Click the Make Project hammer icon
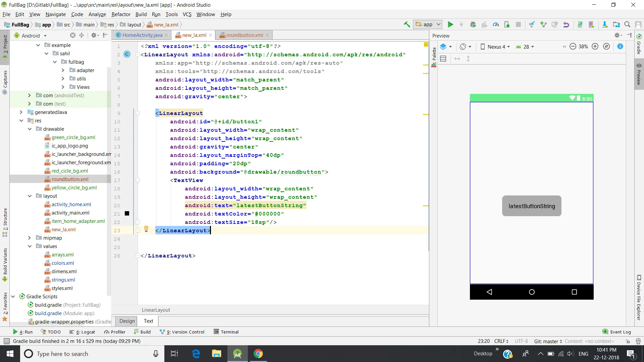 tap(407, 24)
